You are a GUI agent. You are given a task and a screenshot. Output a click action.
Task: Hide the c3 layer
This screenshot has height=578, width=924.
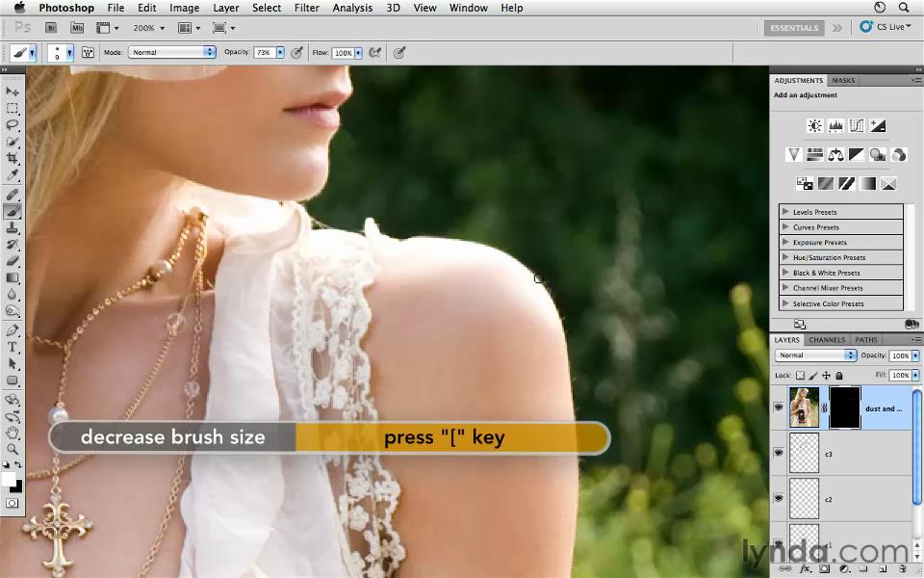pyautogui.click(x=779, y=453)
